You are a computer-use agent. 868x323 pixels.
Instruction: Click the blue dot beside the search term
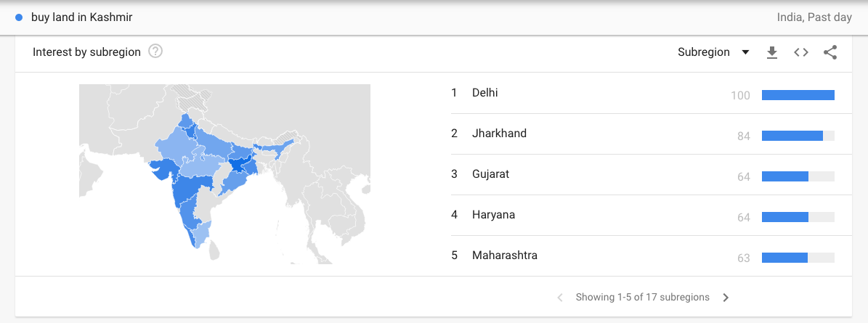(x=20, y=17)
